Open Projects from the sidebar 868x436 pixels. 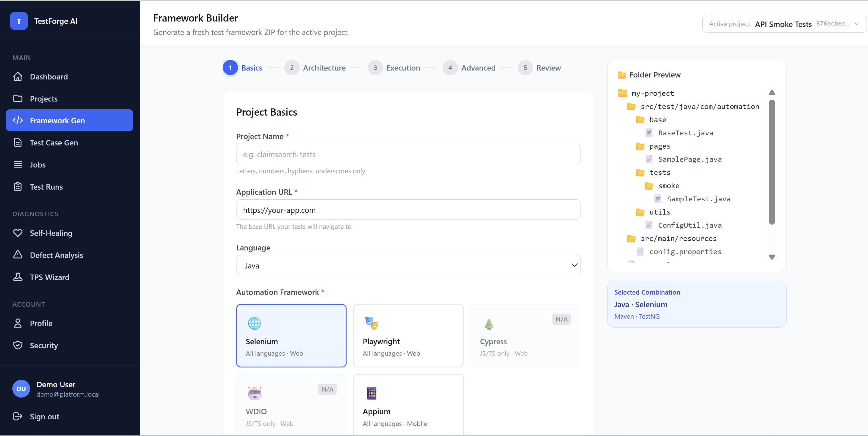(x=69, y=98)
